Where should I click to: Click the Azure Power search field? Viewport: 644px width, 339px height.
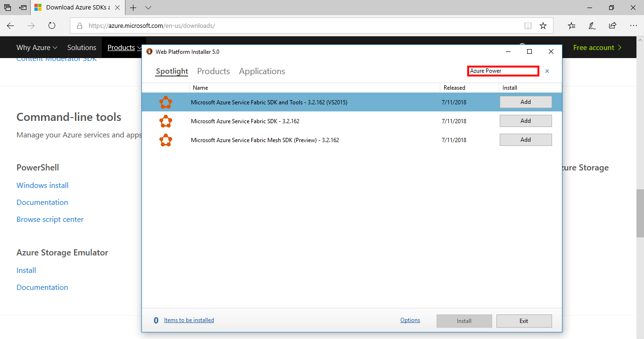coord(503,71)
